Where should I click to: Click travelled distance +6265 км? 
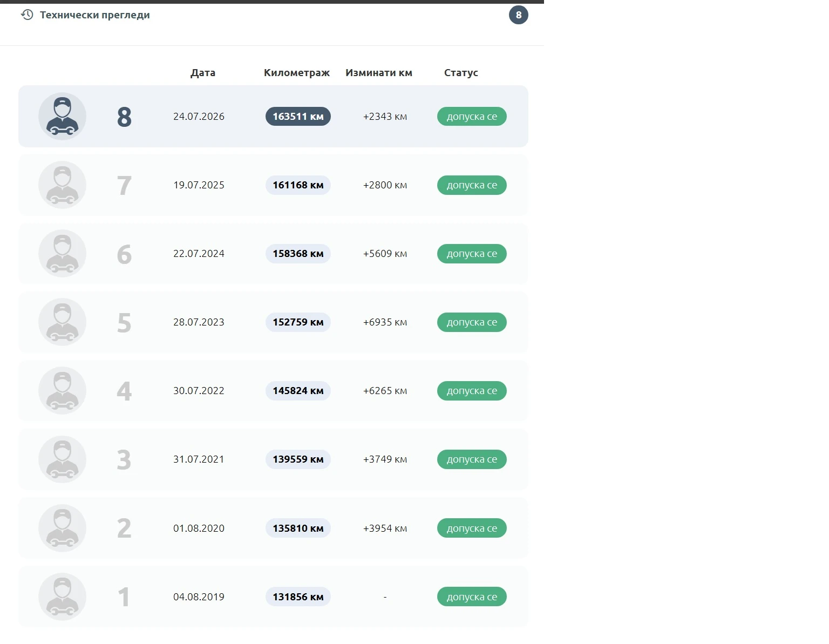coord(385,390)
